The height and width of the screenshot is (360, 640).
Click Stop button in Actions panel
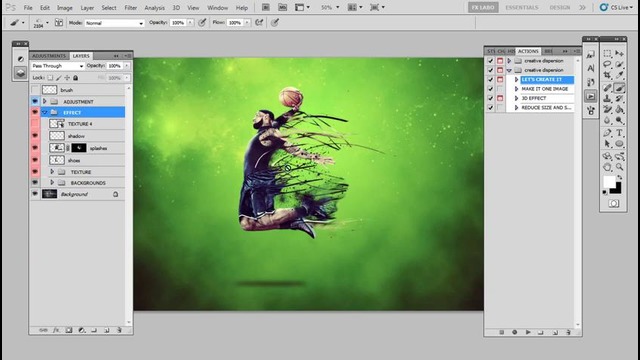click(502, 332)
